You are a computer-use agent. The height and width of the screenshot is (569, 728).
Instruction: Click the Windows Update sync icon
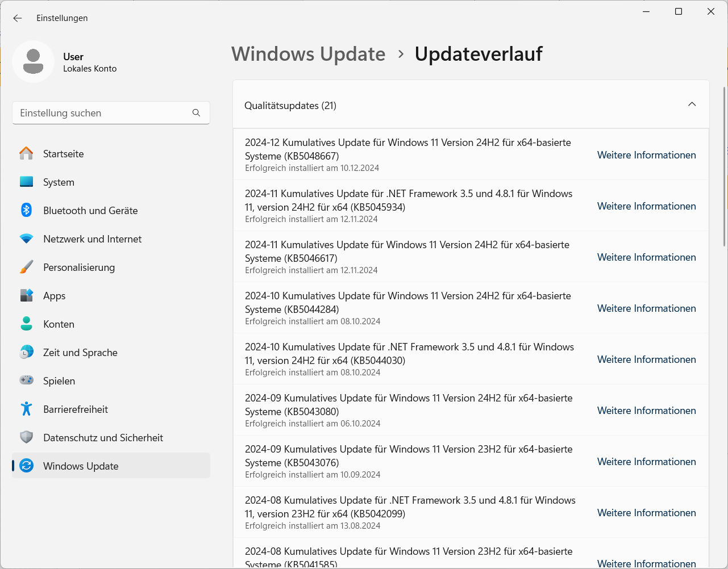pyautogui.click(x=26, y=466)
